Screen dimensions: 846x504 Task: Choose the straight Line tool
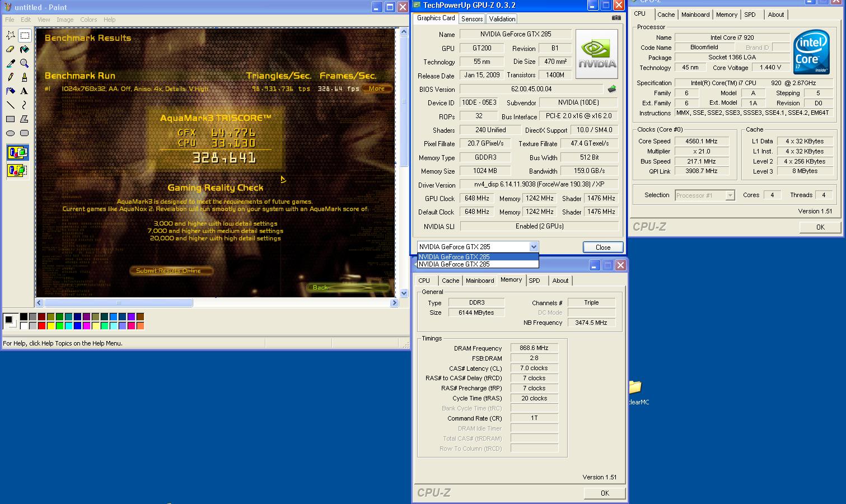click(11, 105)
